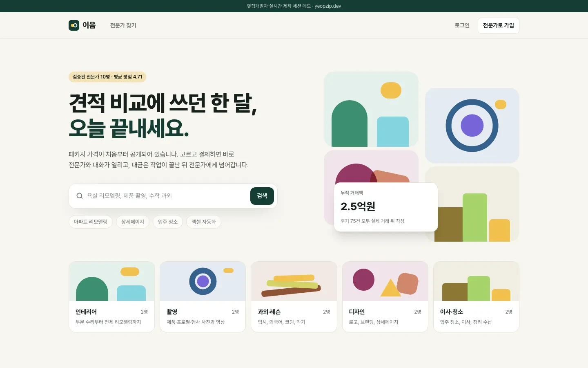The width and height of the screenshot is (588, 368).
Task: Open the 디자인 category card
Action: pos(385,297)
